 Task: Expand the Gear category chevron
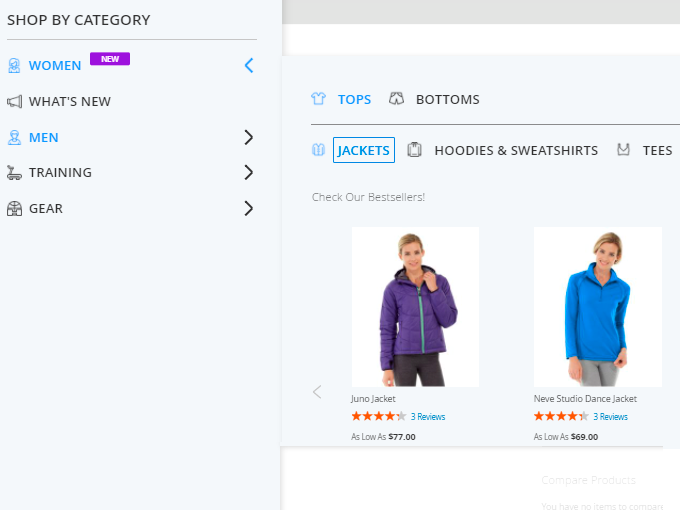pyautogui.click(x=249, y=209)
